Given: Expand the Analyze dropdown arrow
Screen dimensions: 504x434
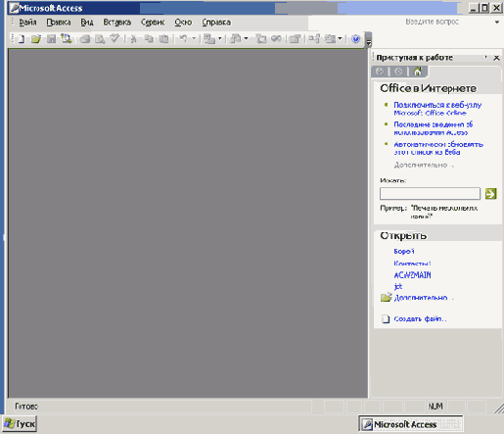Looking at the screenshot, I should (x=247, y=39).
